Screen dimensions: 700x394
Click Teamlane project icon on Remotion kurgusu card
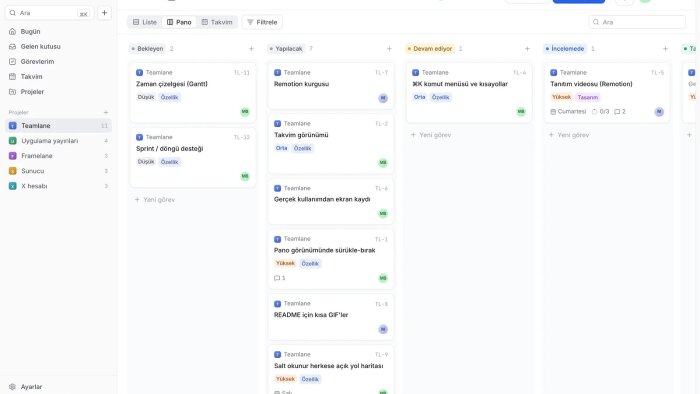[x=278, y=73]
